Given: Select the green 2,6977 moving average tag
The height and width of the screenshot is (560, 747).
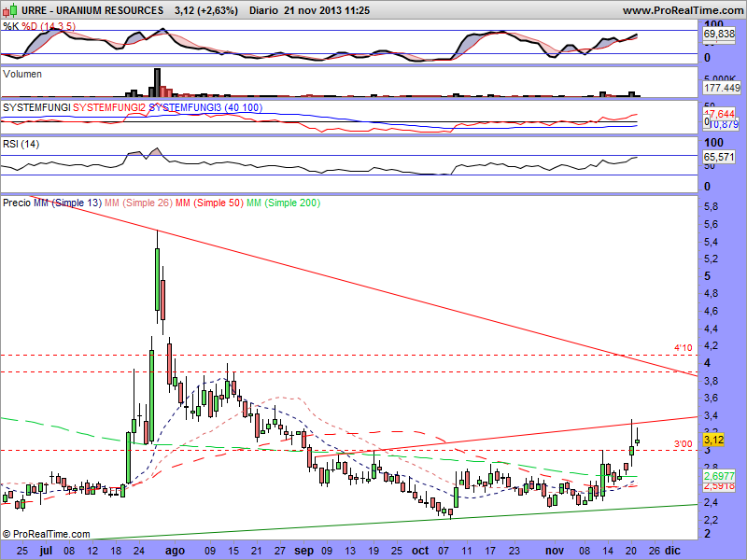Looking at the screenshot, I should 719,476.
